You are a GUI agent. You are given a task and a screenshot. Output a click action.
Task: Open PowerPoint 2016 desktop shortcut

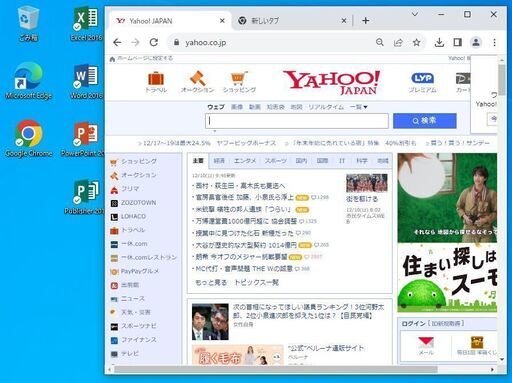(83, 139)
